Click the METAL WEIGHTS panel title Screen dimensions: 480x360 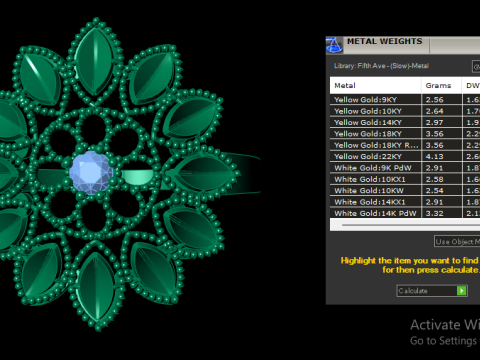tap(385, 41)
